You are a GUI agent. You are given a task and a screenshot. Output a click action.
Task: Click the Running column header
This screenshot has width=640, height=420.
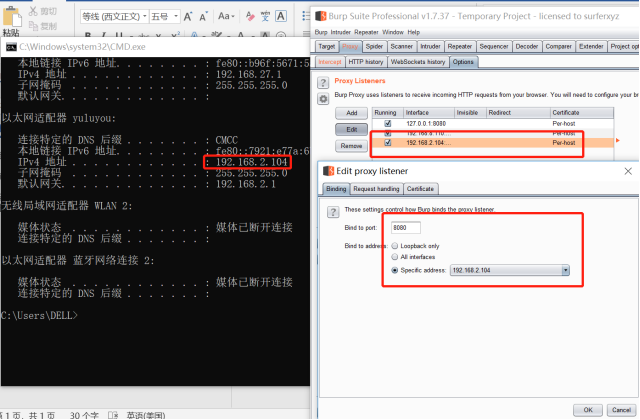pos(387,113)
